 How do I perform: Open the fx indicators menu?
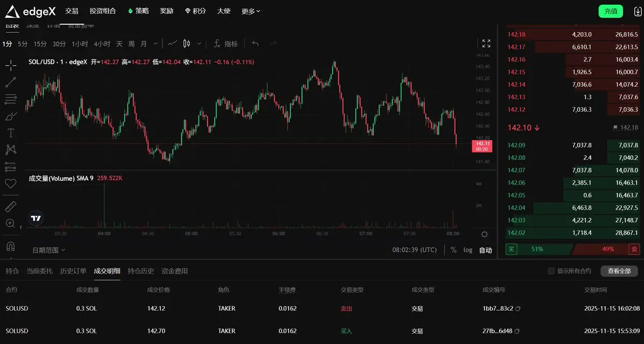[x=217, y=43]
